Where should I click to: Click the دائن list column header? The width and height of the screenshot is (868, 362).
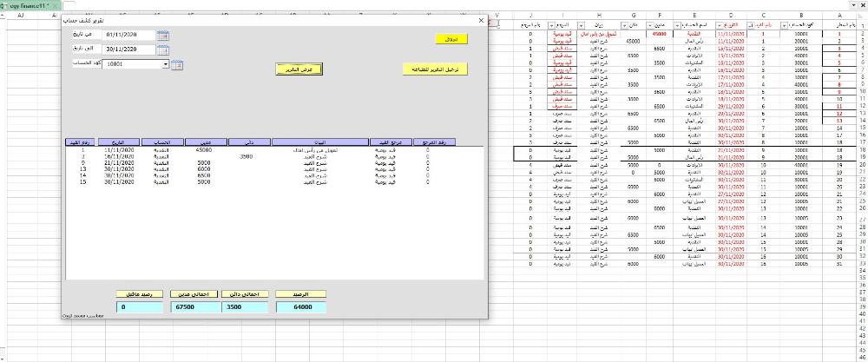point(249,142)
